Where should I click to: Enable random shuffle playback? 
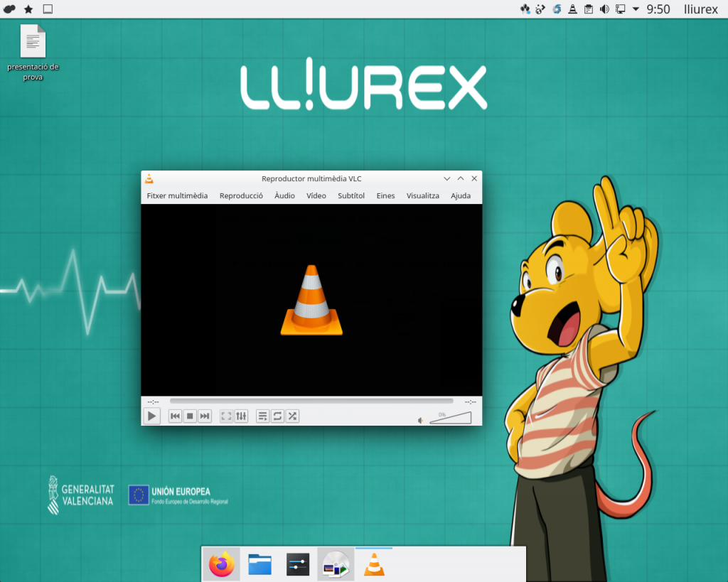[292, 416]
